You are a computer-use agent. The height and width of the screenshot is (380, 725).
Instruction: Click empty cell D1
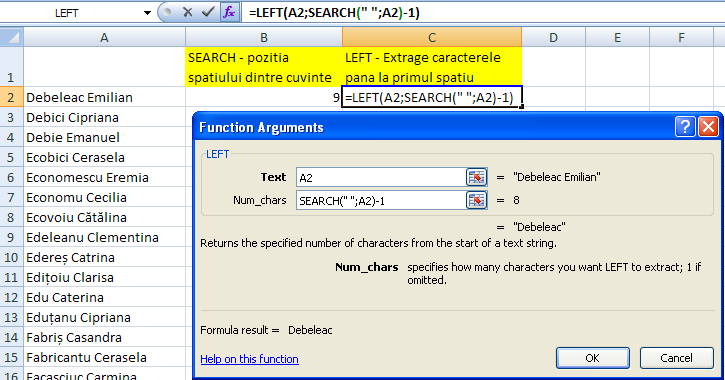point(553,67)
